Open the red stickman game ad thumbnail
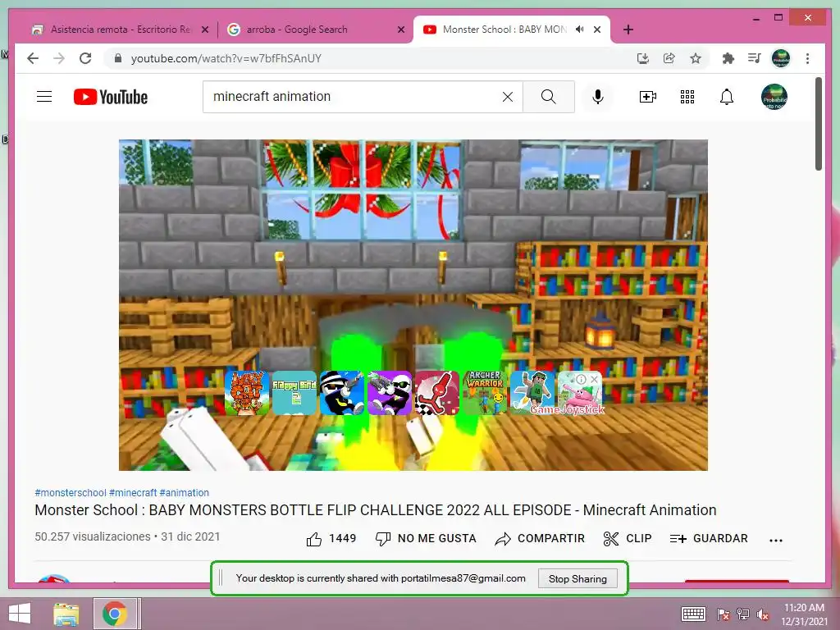The width and height of the screenshot is (840, 630). click(436, 393)
